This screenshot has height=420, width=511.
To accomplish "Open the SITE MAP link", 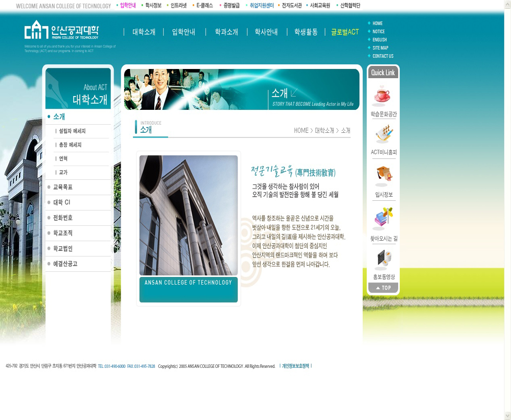I will [380, 48].
